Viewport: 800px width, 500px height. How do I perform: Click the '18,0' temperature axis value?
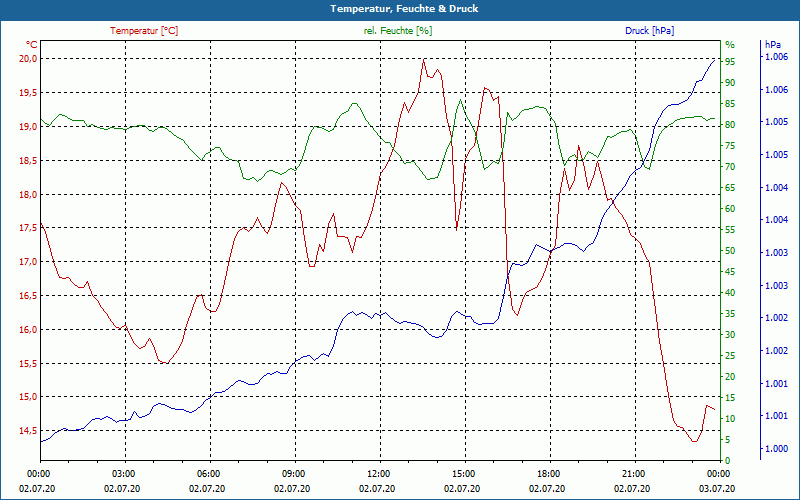pos(29,194)
